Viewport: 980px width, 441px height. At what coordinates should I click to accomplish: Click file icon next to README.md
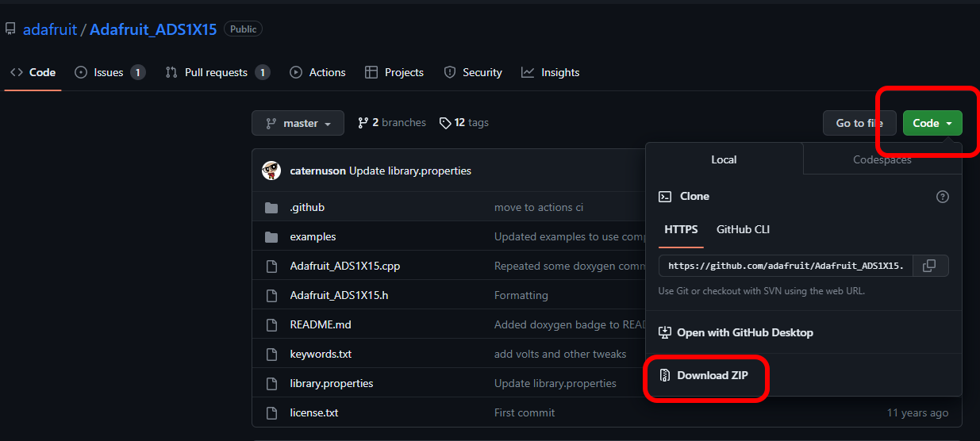point(271,324)
